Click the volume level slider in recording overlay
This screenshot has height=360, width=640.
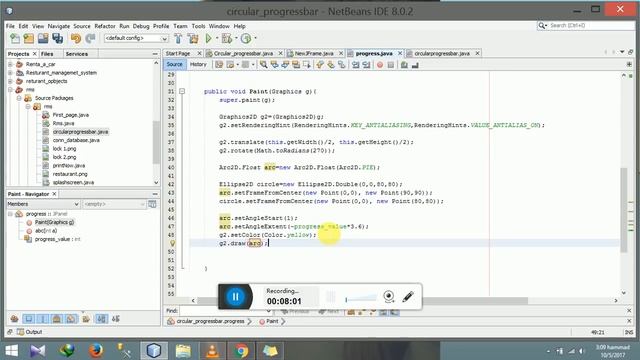pos(361,298)
